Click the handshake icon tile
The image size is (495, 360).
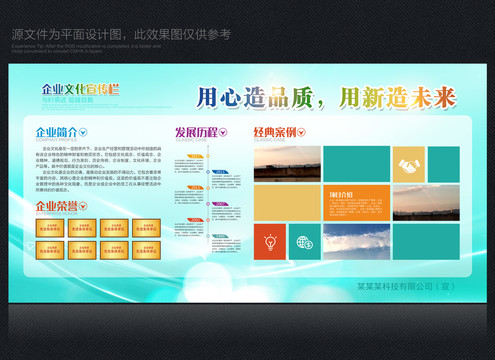point(409,164)
